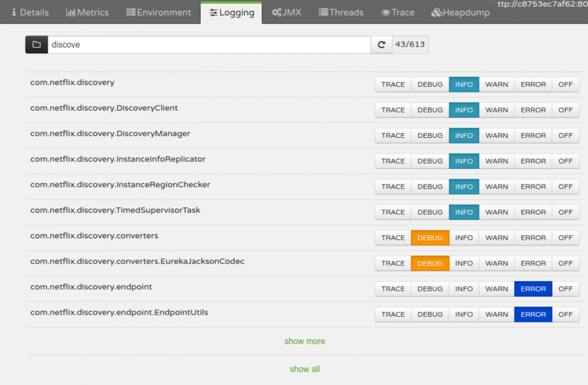
Task: Turn OFF the EurekaJacksonCodec logger
Action: (x=566, y=263)
